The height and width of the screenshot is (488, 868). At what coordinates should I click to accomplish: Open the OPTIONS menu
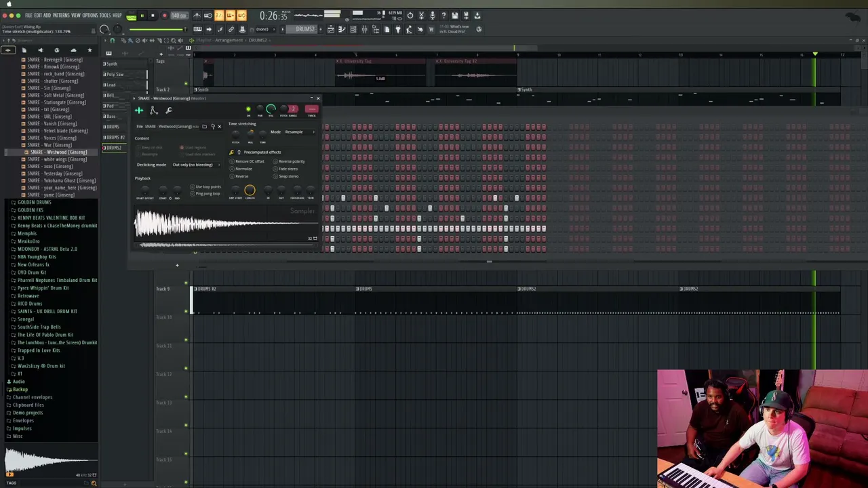[90, 15]
